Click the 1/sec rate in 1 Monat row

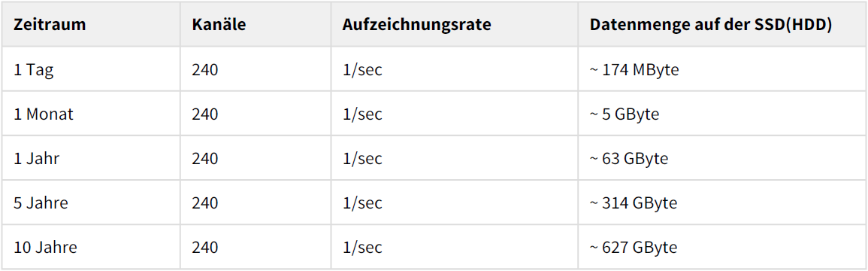pyautogui.click(x=362, y=114)
